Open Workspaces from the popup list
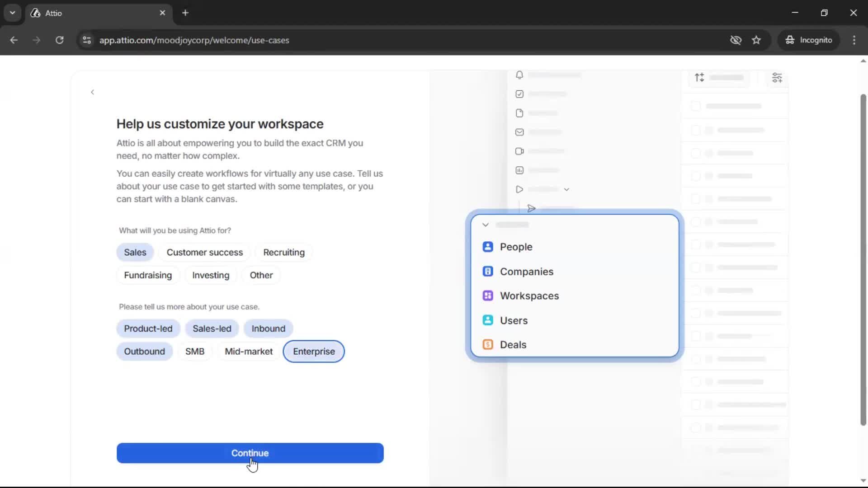This screenshot has height=488, width=868. (530, 296)
